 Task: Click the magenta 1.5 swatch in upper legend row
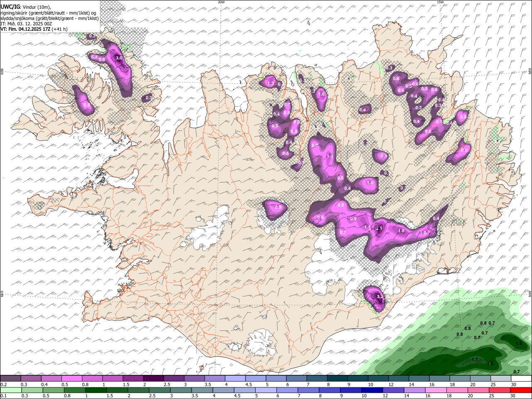tap(133, 378)
